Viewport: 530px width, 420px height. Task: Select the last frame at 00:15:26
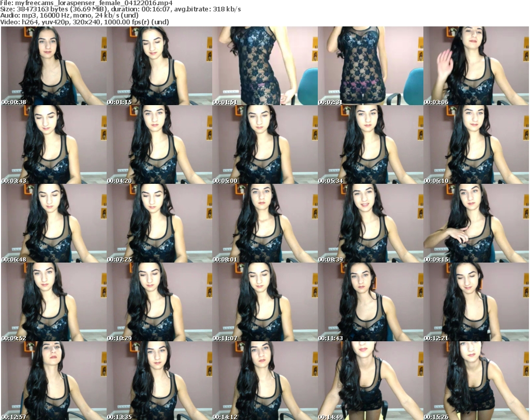coord(476,381)
